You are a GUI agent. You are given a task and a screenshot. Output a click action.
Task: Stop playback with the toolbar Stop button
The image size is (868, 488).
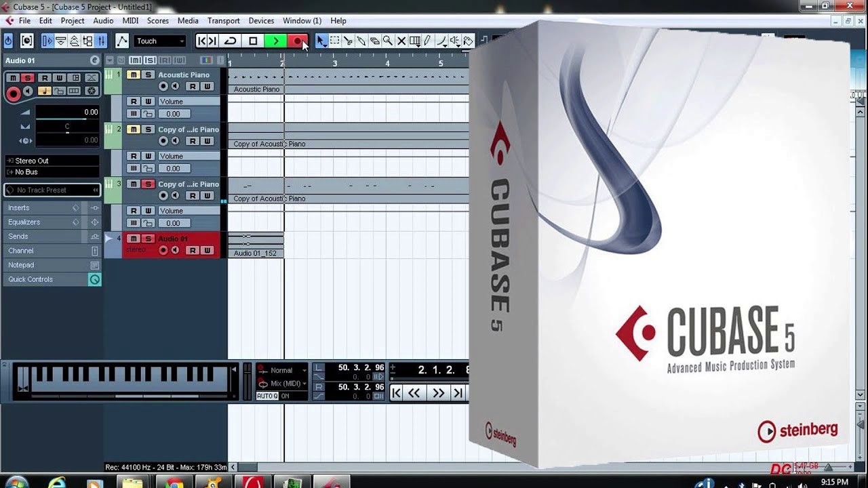[253, 41]
